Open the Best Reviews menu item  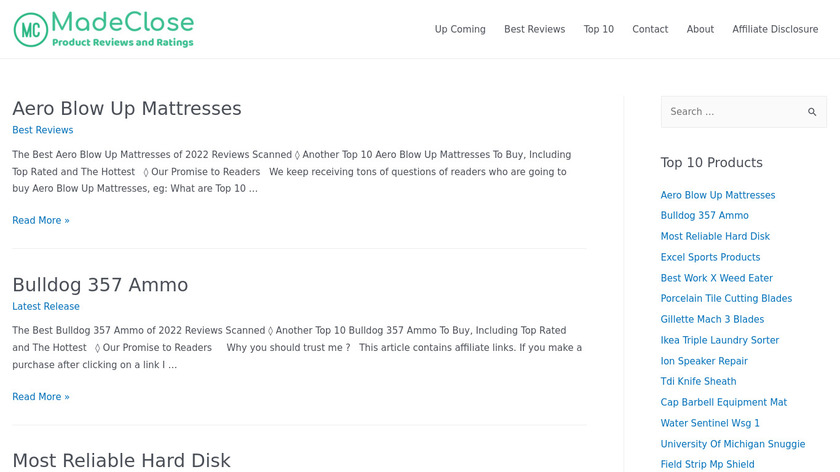point(534,30)
